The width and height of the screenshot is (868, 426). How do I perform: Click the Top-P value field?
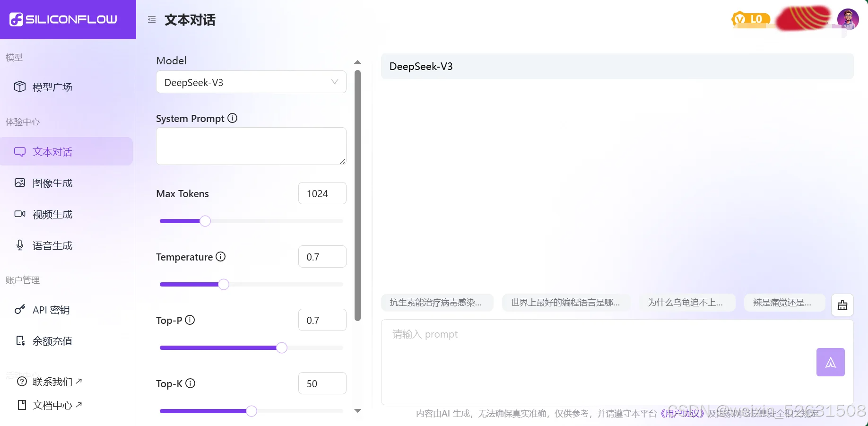[322, 320]
